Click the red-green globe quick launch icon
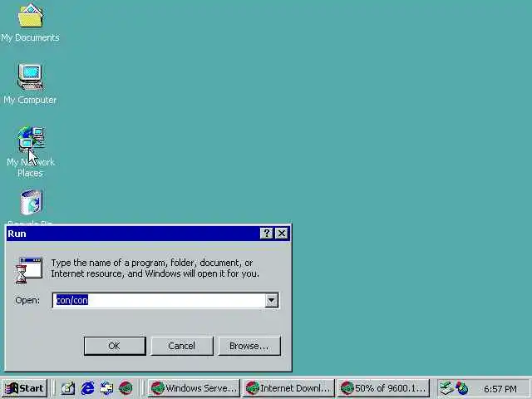 point(126,388)
